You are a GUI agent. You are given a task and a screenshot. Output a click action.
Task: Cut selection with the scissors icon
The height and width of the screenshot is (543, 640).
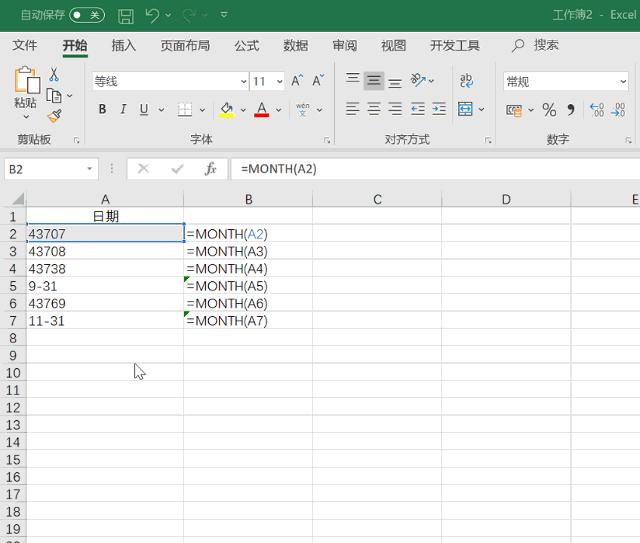(x=54, y=75)
